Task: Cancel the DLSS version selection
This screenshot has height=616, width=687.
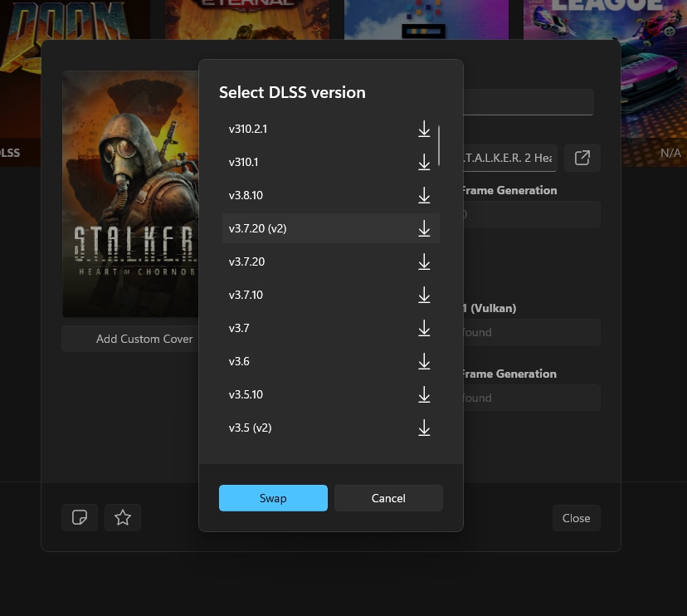Action: pos(388,498)
